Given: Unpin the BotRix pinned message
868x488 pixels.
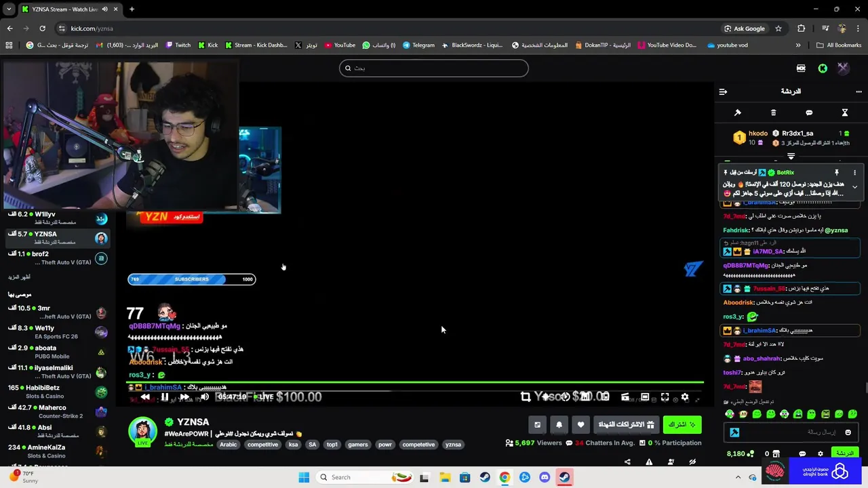Looking at the screenshot, I should [x=837, y=173].
